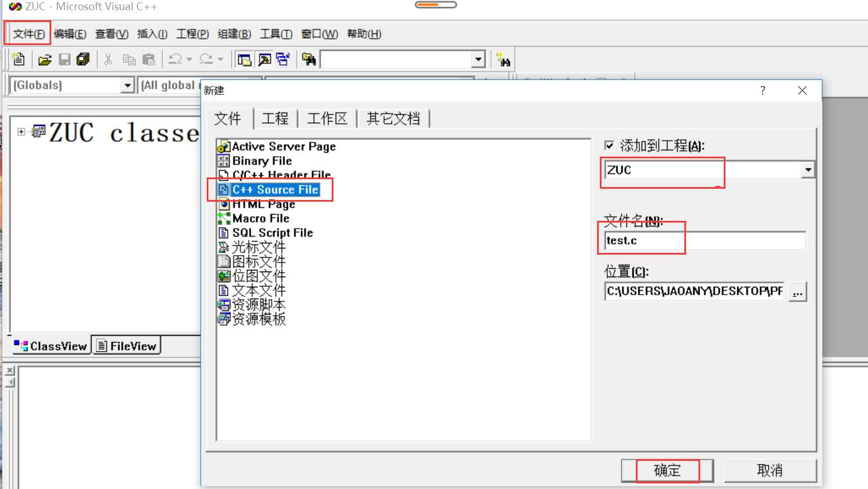The height and width of the screenshot is (489, 868).
Task: Toggle the Workspace window toolbar icon
Action: point(244,60)
